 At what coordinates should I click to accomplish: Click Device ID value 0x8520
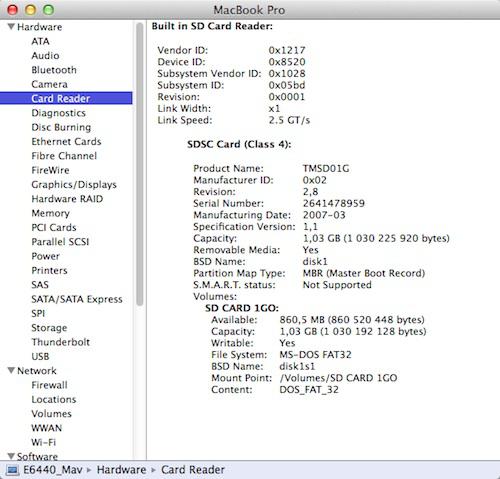pos(287,62)
